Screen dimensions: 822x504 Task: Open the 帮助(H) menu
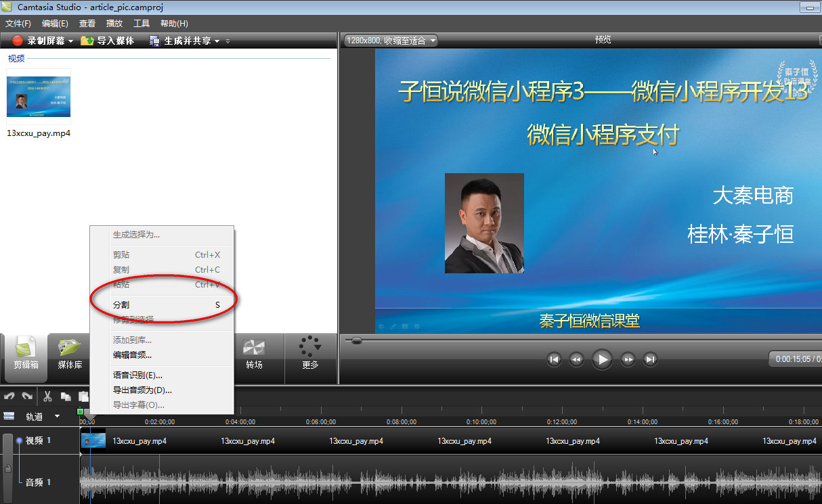tap(174, 23)
